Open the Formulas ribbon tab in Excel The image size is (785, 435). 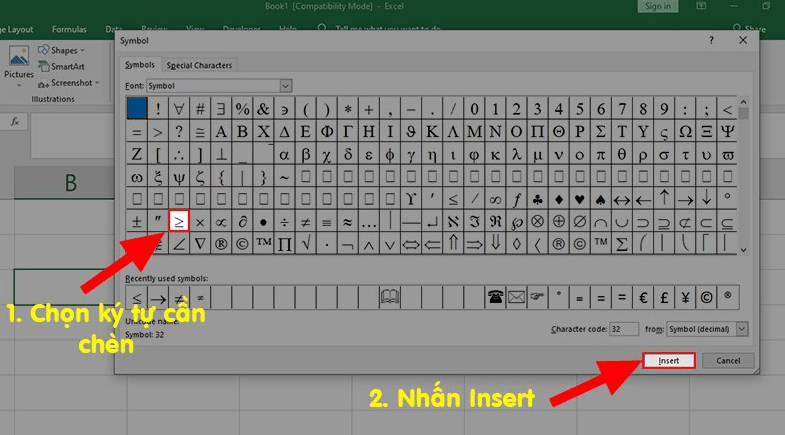[x=69, y=29]
